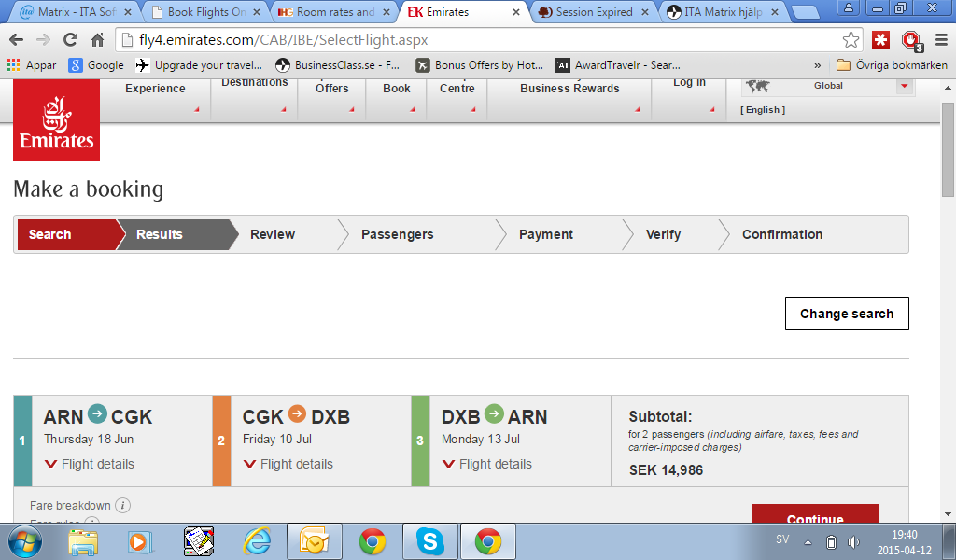Open the Adblock extension icon
This screenshot has height=560, width=956.
coord(910,40)
